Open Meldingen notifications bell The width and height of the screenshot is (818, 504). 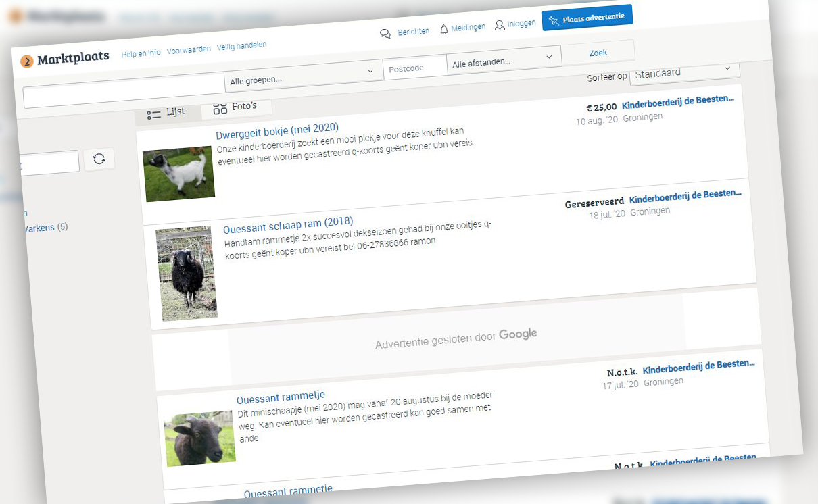pos(444,29)
